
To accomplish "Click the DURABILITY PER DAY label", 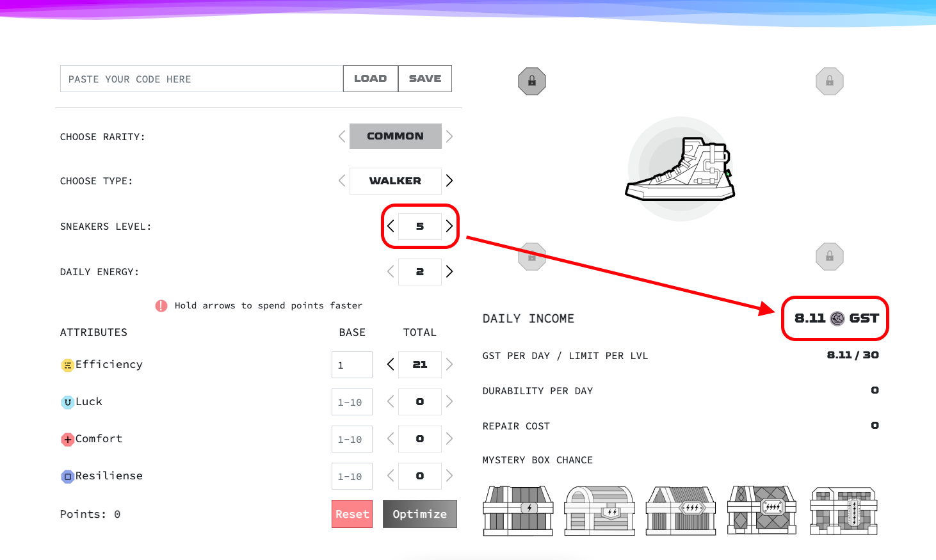I will pyautogui.click(x=538, y=391).
